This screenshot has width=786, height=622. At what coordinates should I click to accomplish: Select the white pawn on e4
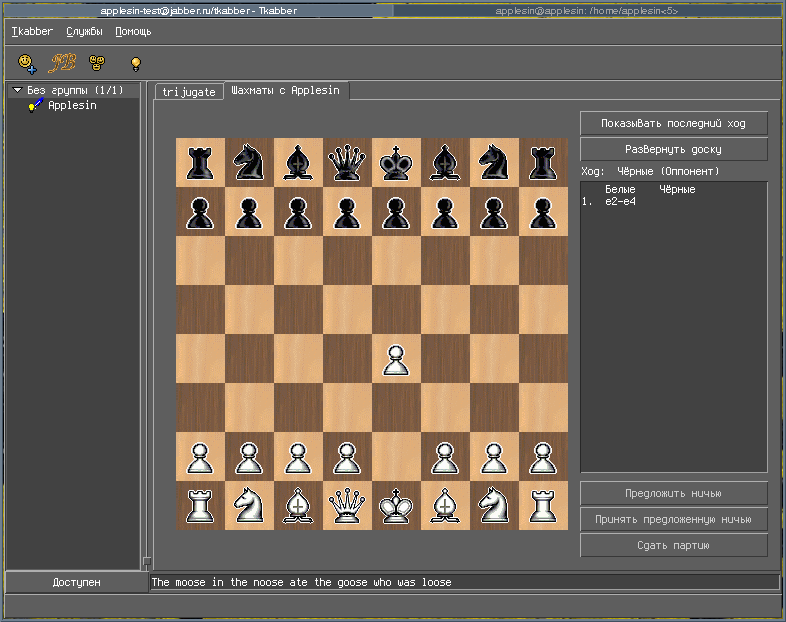[x=396, y=359]
